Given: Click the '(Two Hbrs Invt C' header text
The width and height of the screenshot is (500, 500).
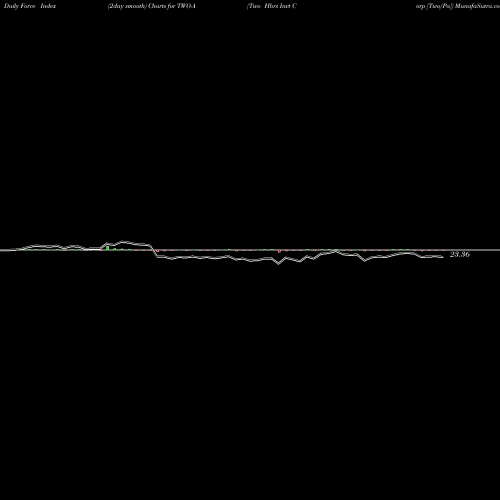Looking at the screenshot, I should (x=272, y=6).
